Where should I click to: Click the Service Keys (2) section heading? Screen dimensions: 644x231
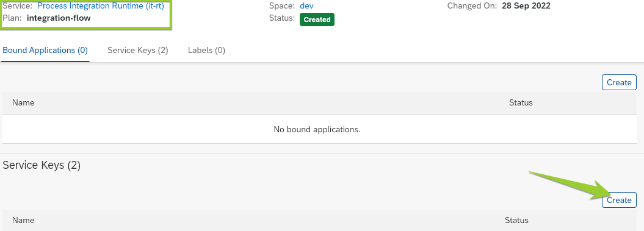[x=42, y=165]
